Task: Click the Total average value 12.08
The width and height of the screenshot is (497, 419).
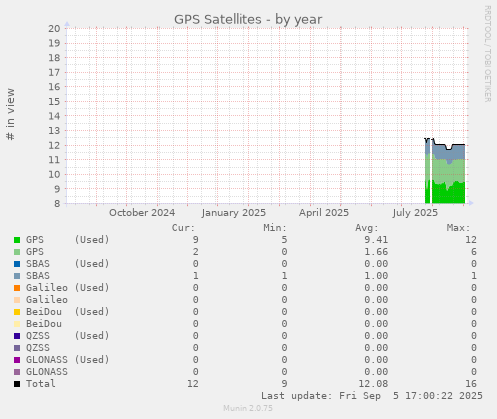Action: tap(373, 384)
